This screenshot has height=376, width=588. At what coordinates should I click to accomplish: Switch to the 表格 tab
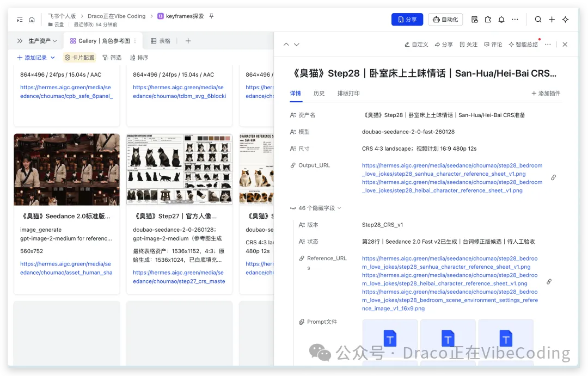pyautogui.click(x=161, y=41)
